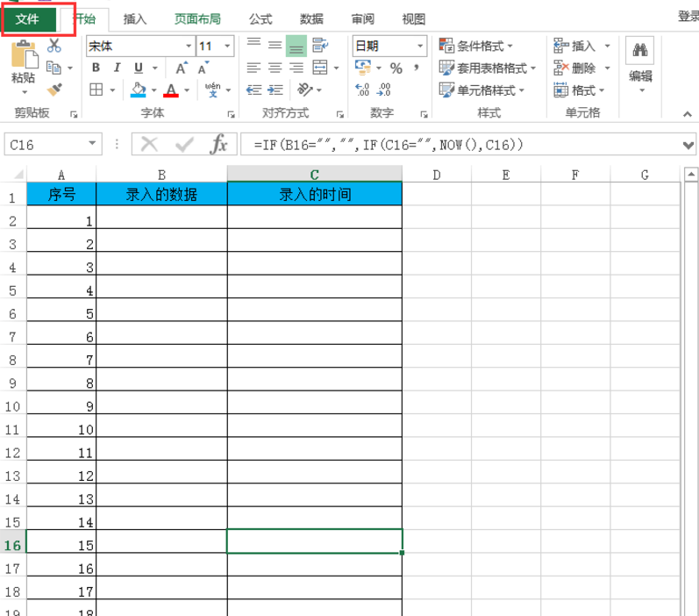Open the 文件 tab
The image size is (699, 616).
(x=29, y=19)
